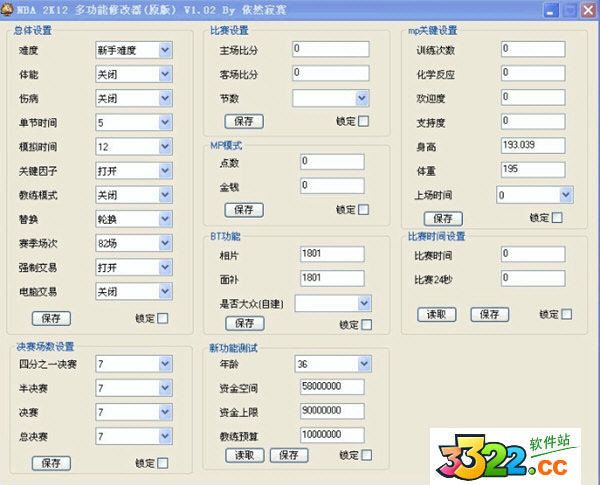Click the app icon in the title bar

[7, 9]
